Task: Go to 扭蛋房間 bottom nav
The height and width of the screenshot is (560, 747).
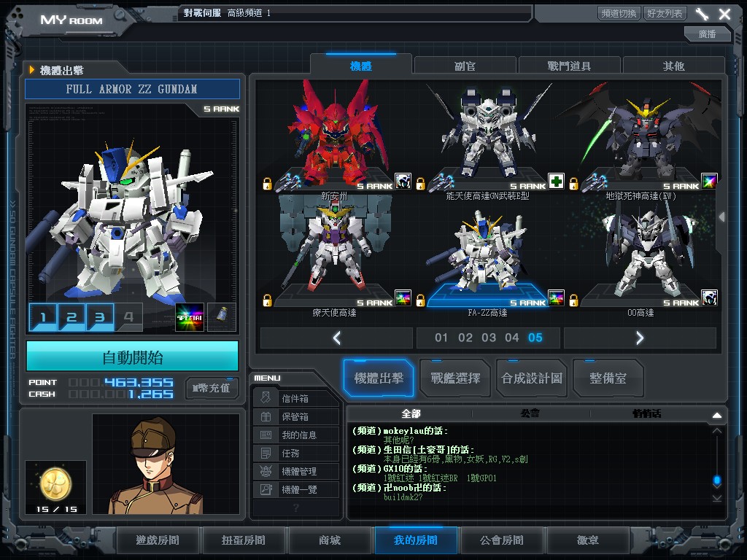Action: pyautogui.click(x=244, y=540)
